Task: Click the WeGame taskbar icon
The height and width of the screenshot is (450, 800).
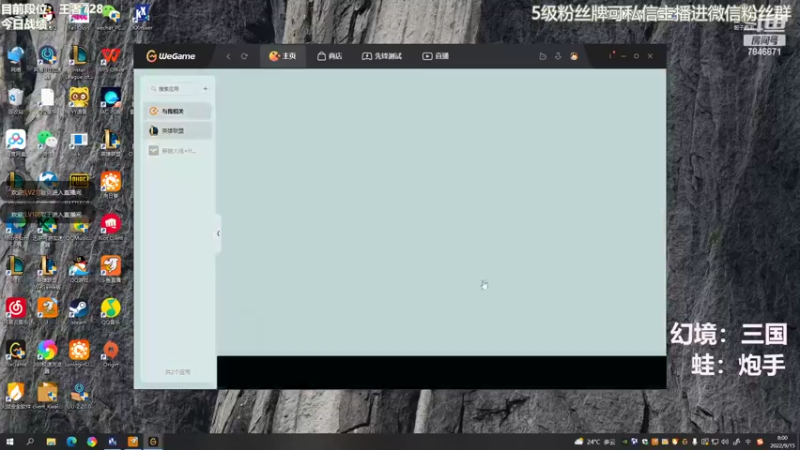Action: click(x=153, y=441)
